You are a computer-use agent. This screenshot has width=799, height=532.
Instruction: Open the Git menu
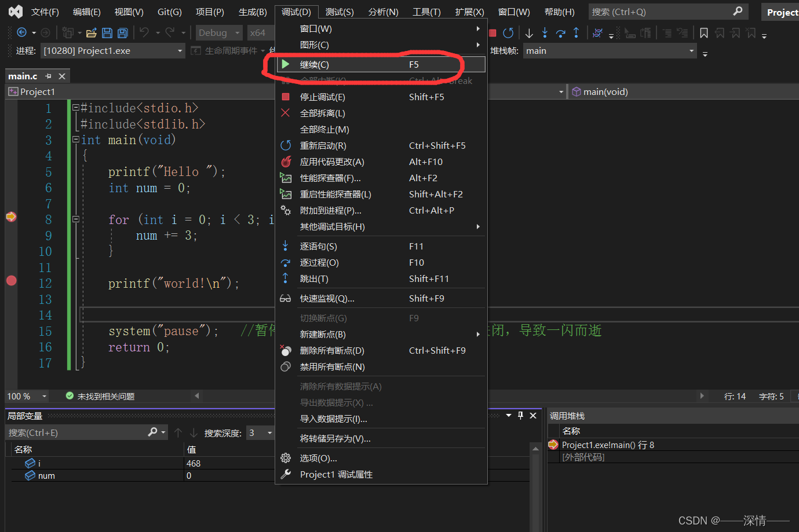point(170,12)
